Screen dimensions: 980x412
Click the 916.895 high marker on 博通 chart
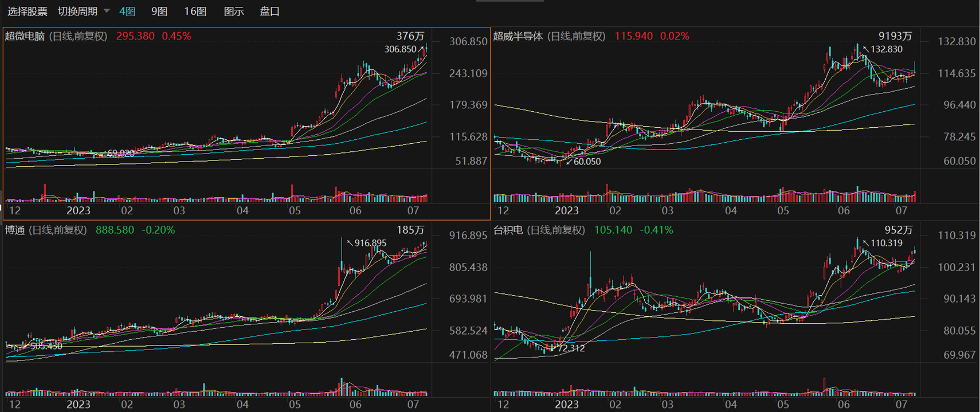[370, 243]
